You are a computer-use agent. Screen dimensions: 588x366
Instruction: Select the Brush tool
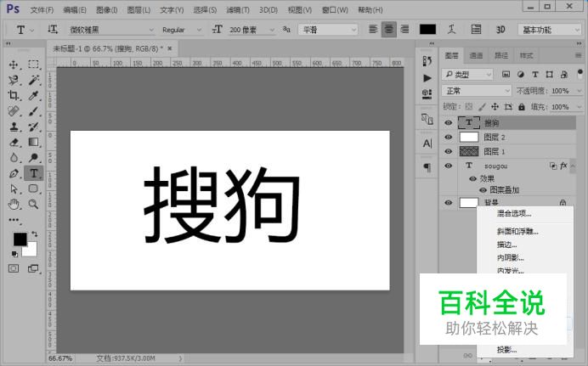tap(33, 111)
